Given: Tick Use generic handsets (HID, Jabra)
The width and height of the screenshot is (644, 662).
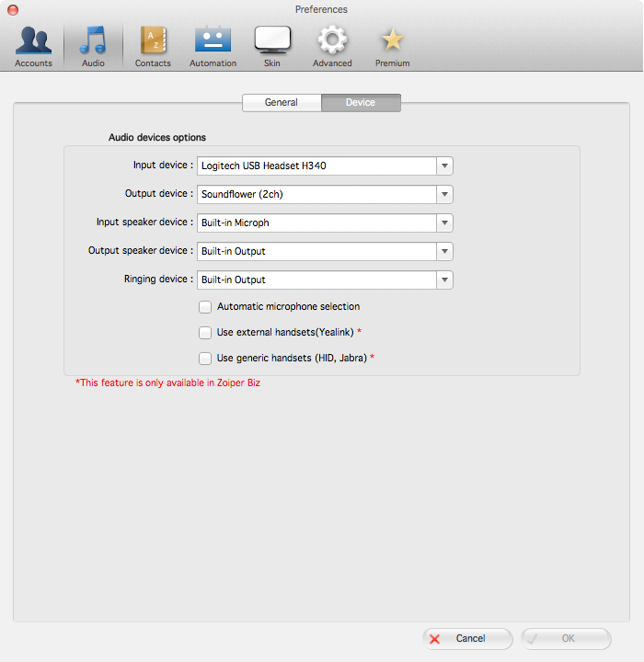Looking at the screenshot, I should coord(205,359).
